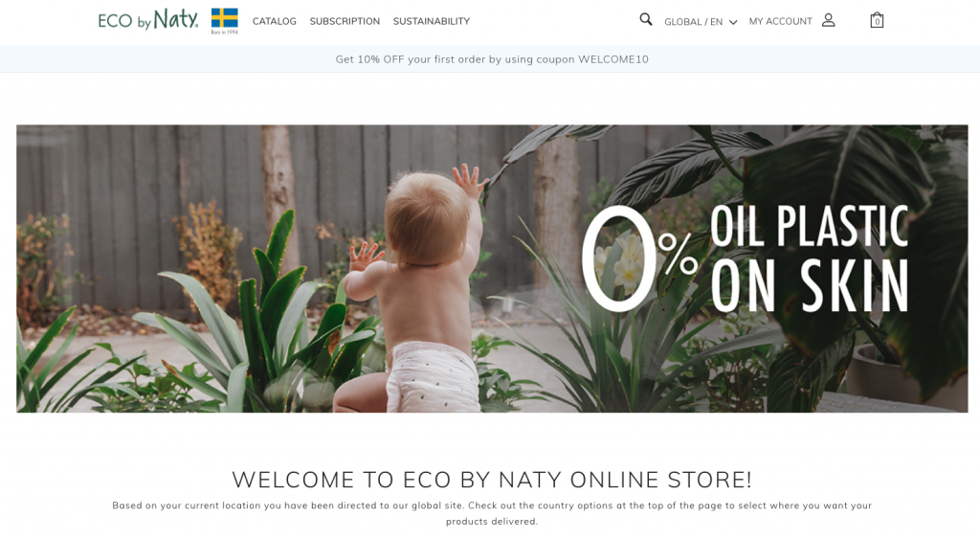Click the cart item count badge
Viewport: 980px width, 539px height.
877,22
